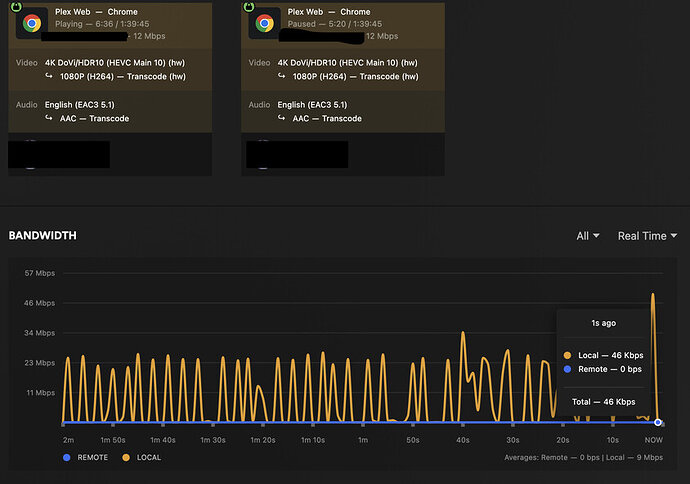690x484 pixels.
Task: Click 'Playing — 6:36 / 1:39:45' status text
Action: point(102,24)
